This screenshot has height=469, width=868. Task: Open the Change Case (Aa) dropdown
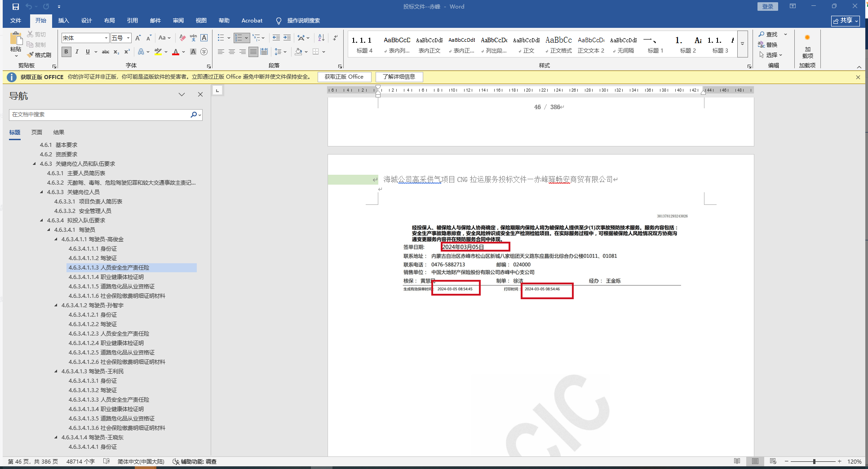pos(164,38)
